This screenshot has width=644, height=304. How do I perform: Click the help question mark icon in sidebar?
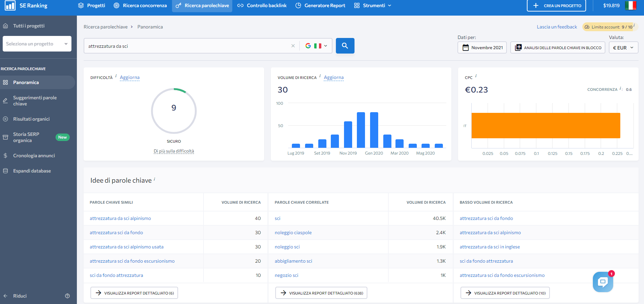click(x=67, y=296)
